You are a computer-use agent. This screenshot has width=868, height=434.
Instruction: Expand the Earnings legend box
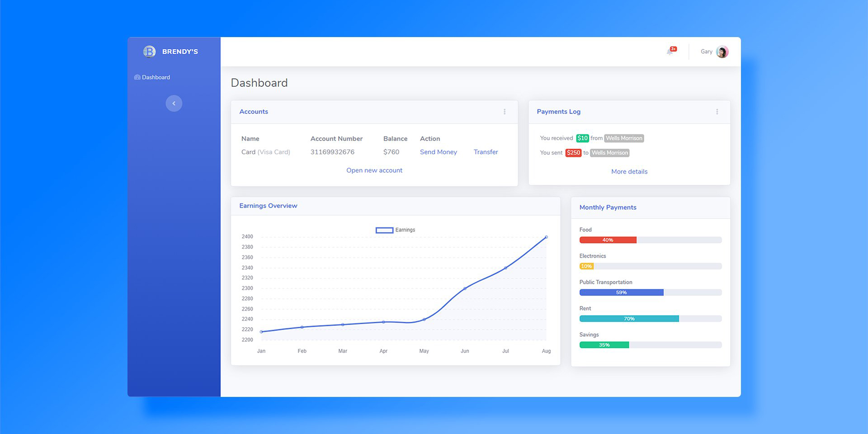point(384,230)
